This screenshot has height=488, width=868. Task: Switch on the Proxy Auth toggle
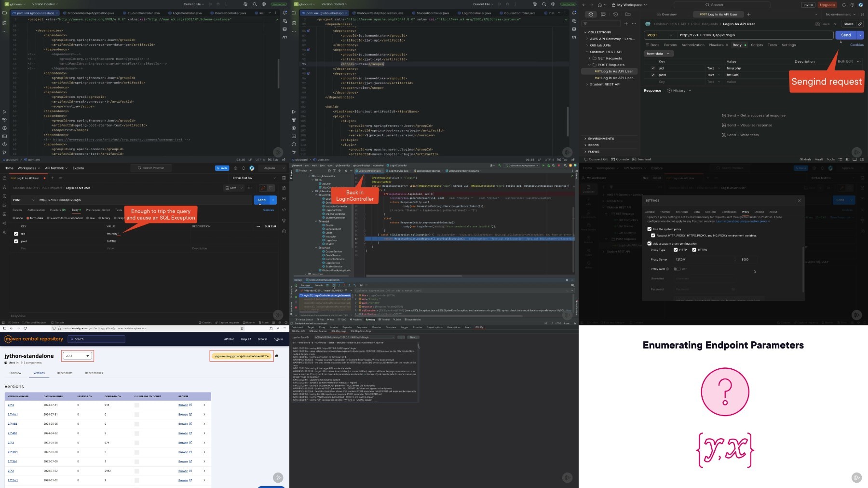coord(677,269)
